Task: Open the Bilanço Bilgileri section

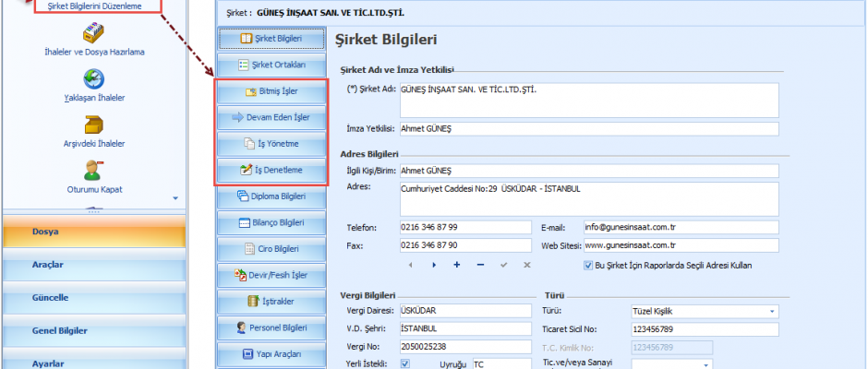Action: coord(271,222)
